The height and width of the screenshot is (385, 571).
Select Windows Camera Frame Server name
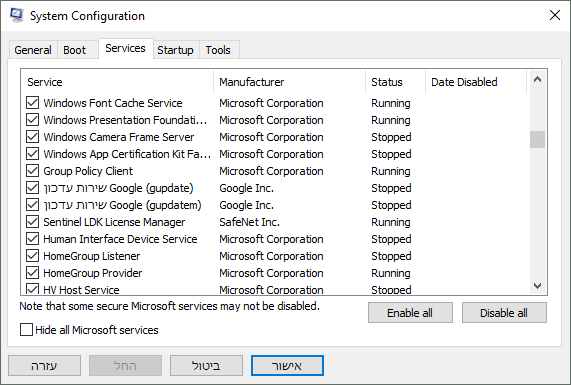[119, 137]
